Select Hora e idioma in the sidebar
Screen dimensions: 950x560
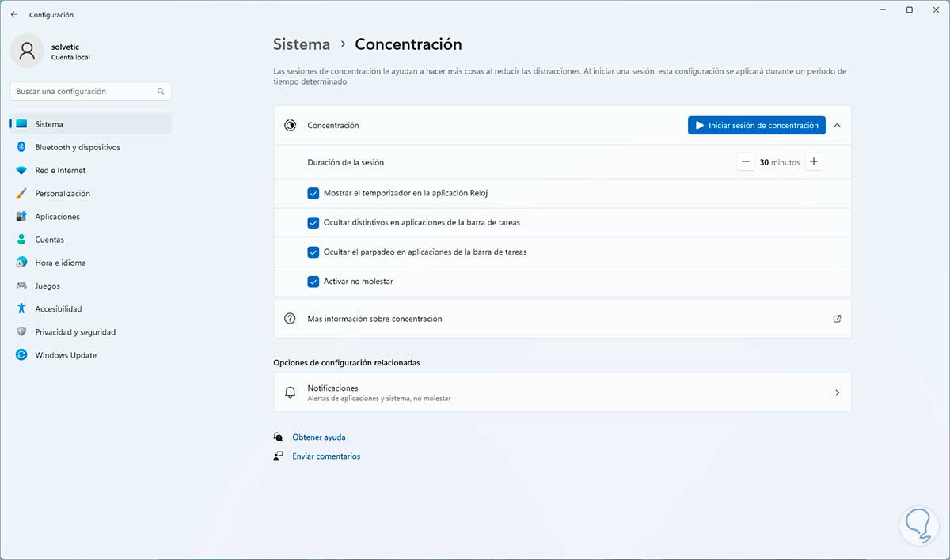(60, 263)
